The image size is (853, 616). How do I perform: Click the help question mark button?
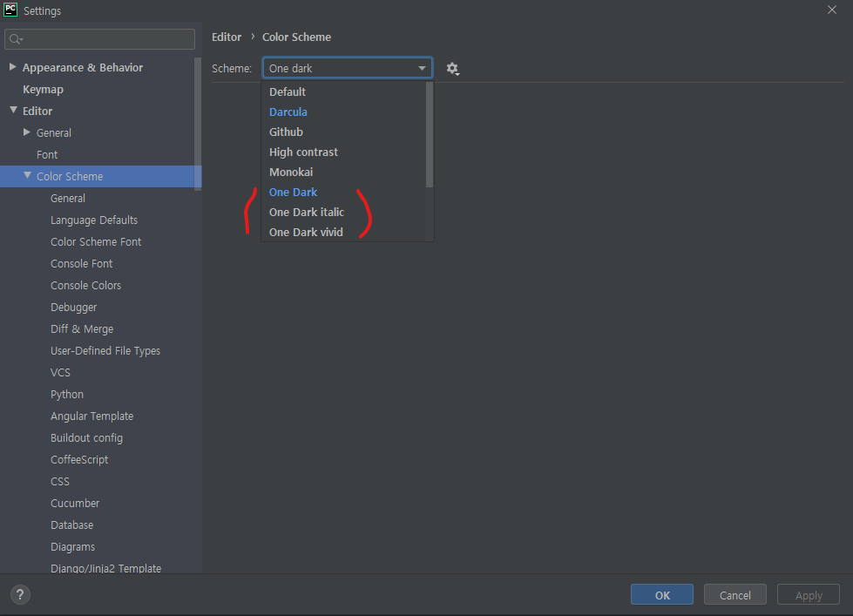click(x=20, y=594)
